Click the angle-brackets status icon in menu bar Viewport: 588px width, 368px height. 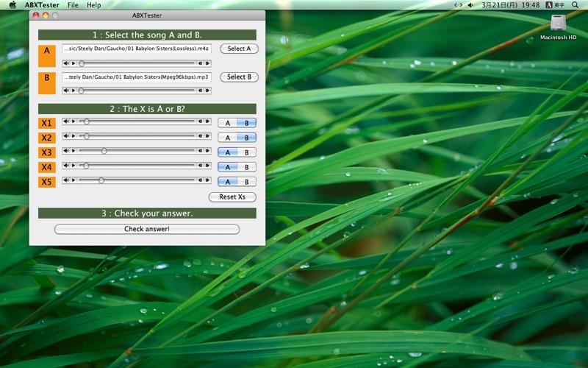click(x=458, y=5)
